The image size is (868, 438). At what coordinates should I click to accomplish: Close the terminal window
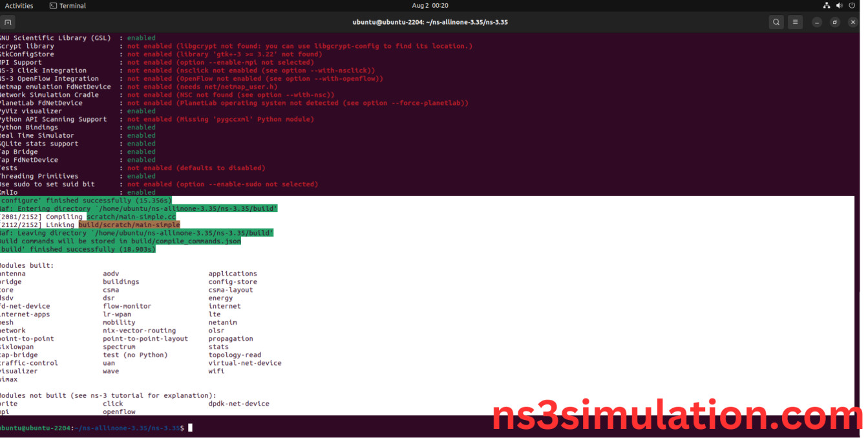point(853,22)
